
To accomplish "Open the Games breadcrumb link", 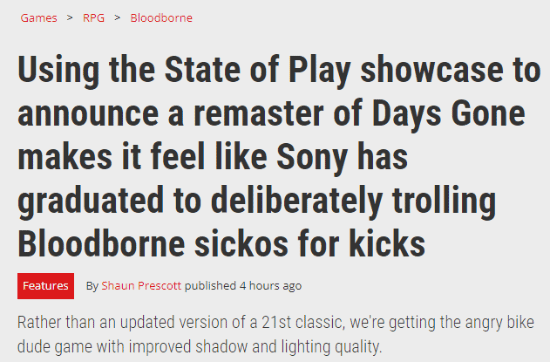I will 39,18.
